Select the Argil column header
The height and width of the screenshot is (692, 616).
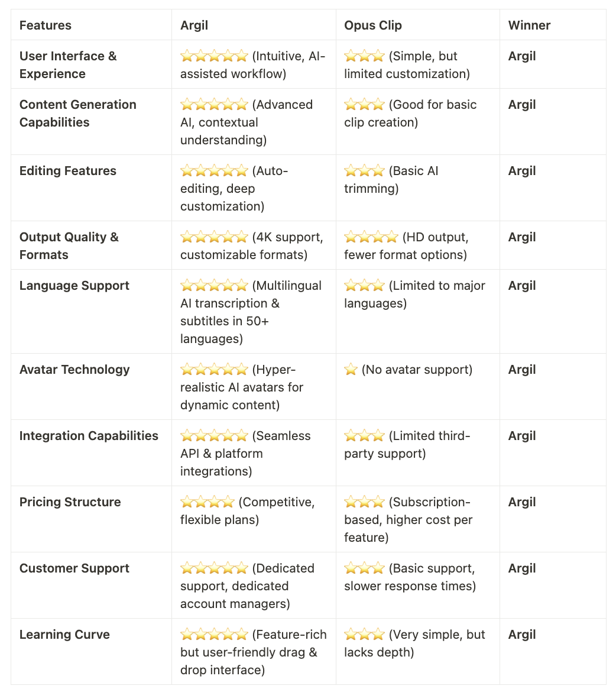(x=194, y=25)
